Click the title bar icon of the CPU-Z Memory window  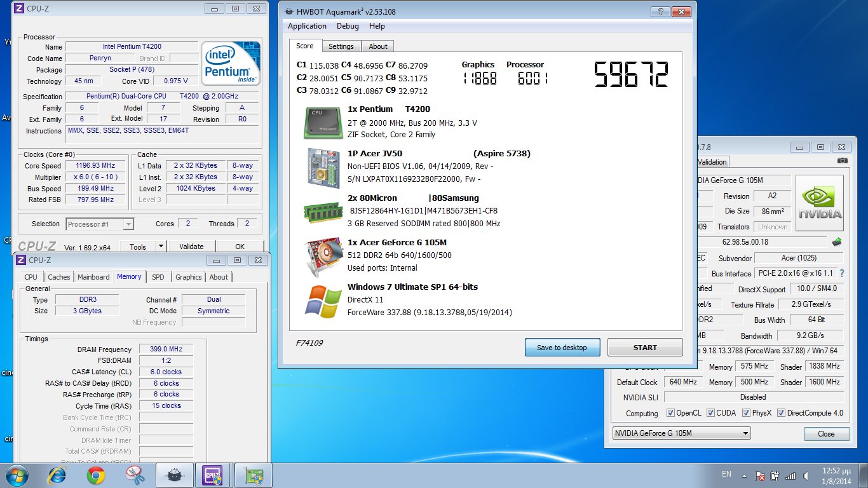pyautogui.click(x=20, y=261)
